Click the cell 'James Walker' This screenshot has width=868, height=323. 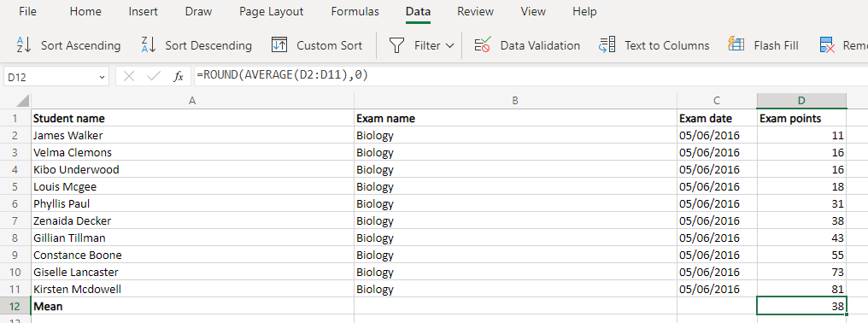click(x=192, y=135)
